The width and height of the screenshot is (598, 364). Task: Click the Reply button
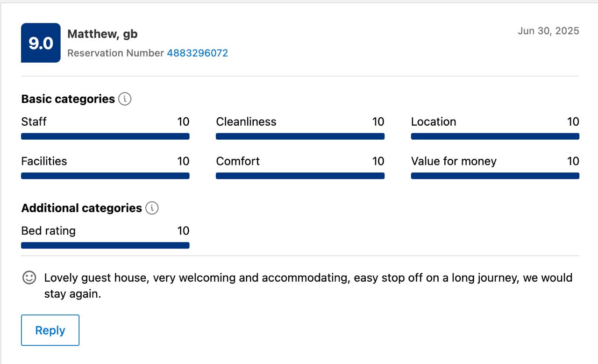[x=50, y=330]
